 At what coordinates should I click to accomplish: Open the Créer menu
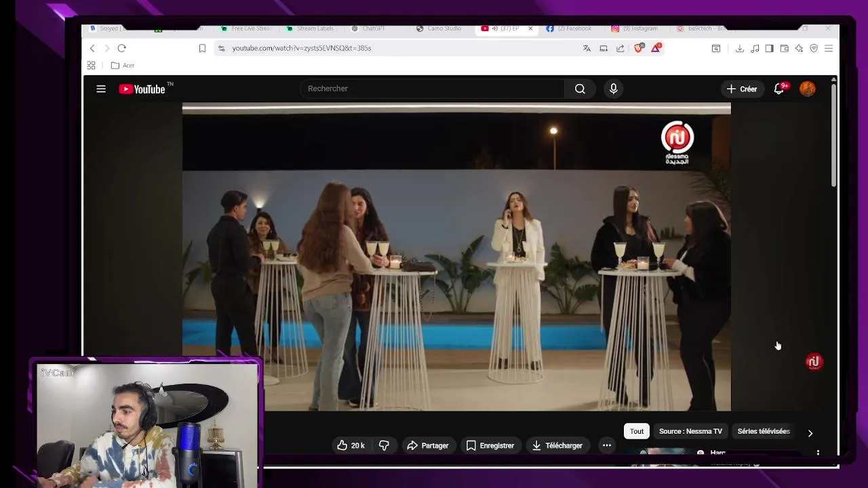[741, 89]
